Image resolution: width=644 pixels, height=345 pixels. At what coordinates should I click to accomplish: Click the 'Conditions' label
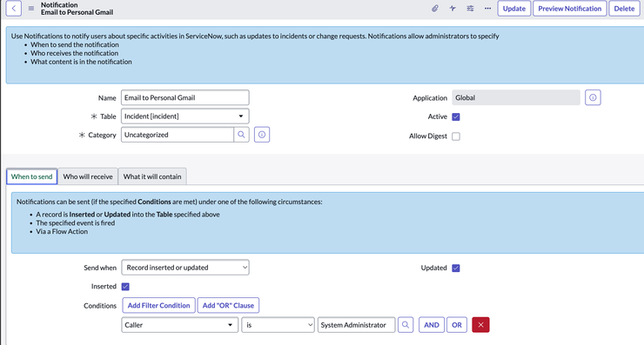pos(100,306)
